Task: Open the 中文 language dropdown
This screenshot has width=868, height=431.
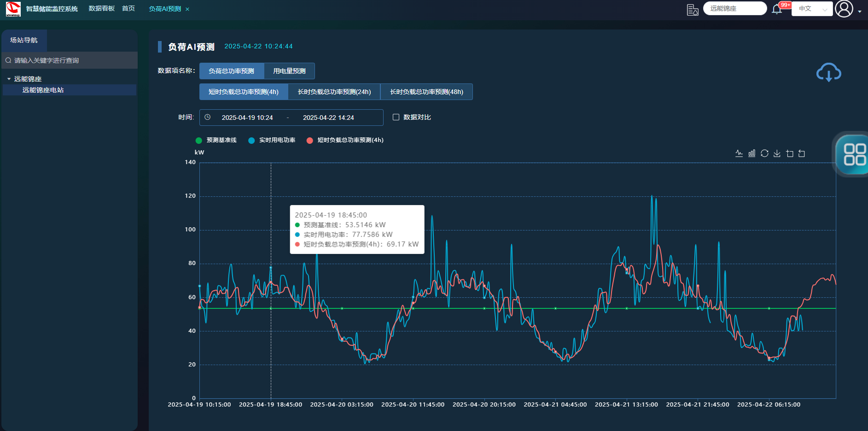Action: (812, 9)
